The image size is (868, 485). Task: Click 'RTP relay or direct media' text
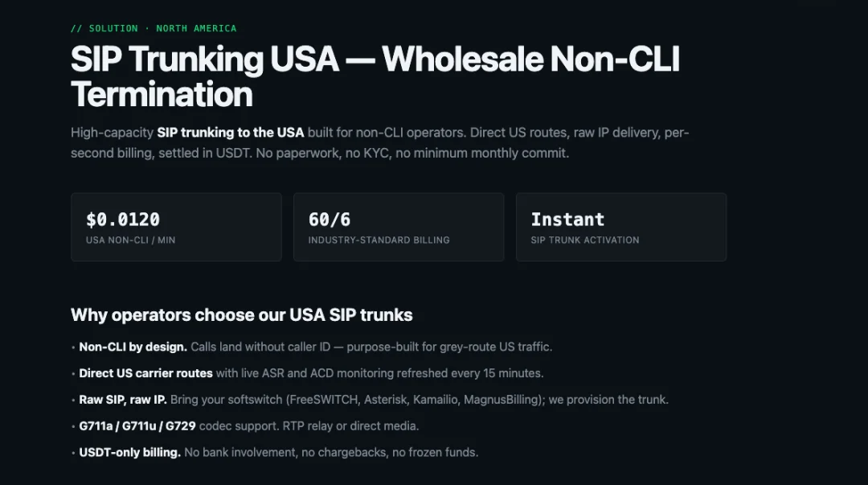click(x=351, y=426)
